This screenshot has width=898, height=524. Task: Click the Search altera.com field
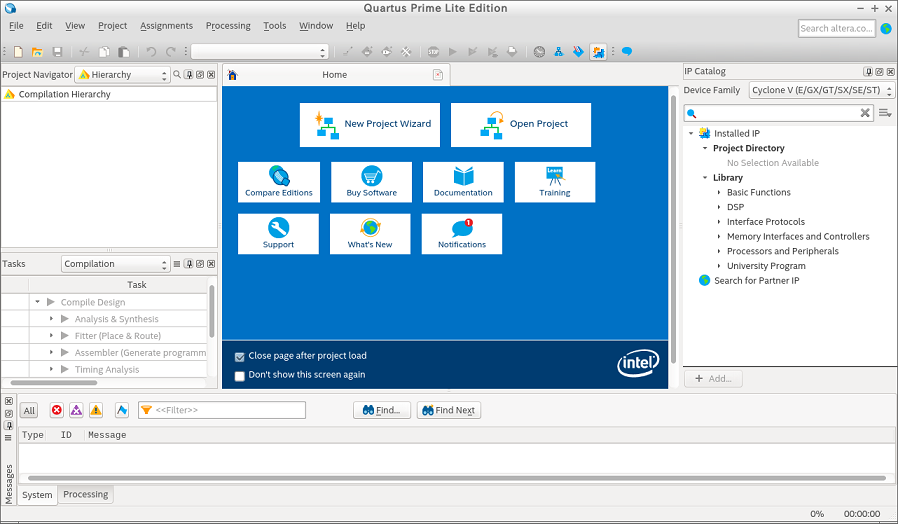coord(837,28)
